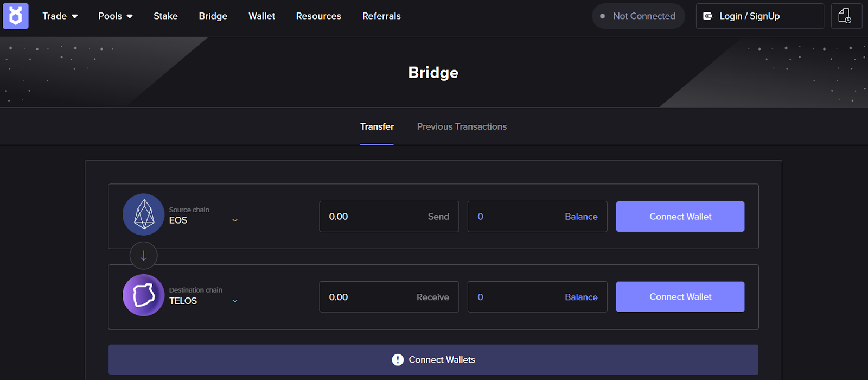Image resolution: width=868 pixels, height=380 pixels.
Task: Click the Connect Wallets bar button
Action: (x=433, y=360)
